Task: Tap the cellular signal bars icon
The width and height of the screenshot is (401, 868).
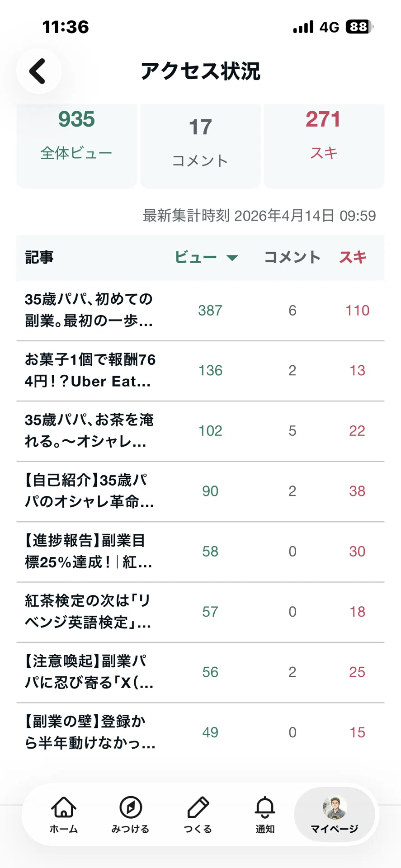Action: (303, 27)
